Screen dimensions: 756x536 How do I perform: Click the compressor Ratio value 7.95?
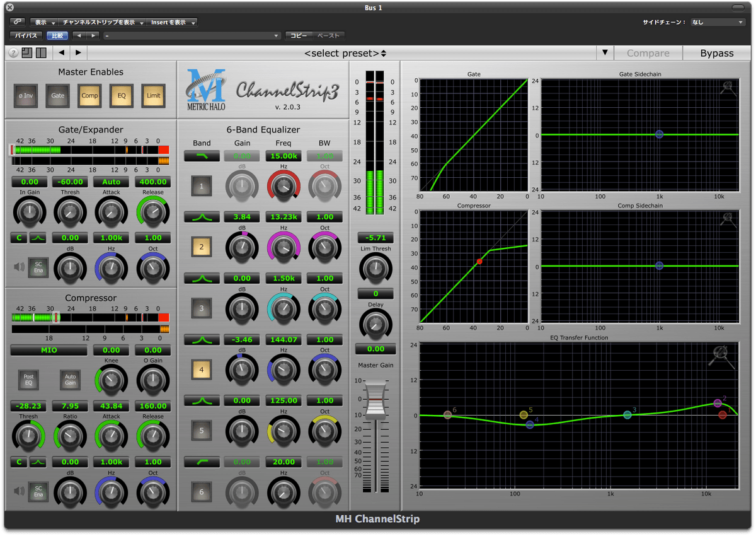(70, 406)
